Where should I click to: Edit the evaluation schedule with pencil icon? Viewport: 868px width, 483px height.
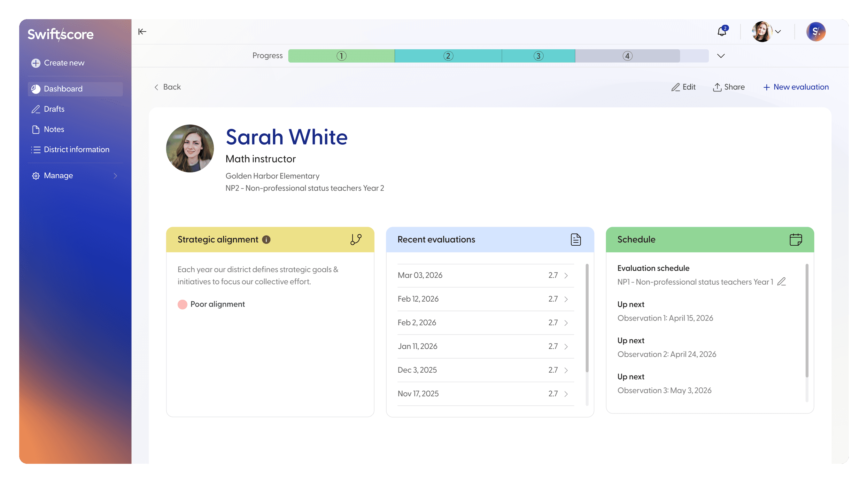click(x=781, y=281)
